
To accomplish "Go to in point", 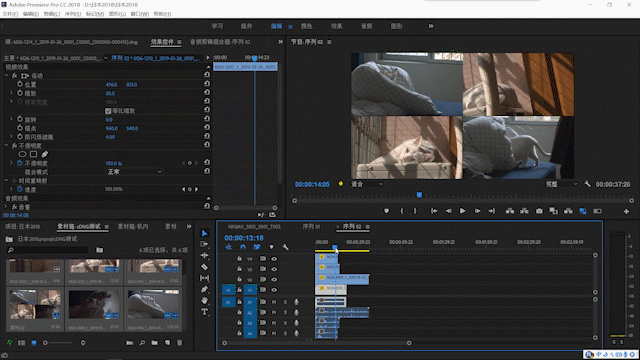I will pos(434,211).
